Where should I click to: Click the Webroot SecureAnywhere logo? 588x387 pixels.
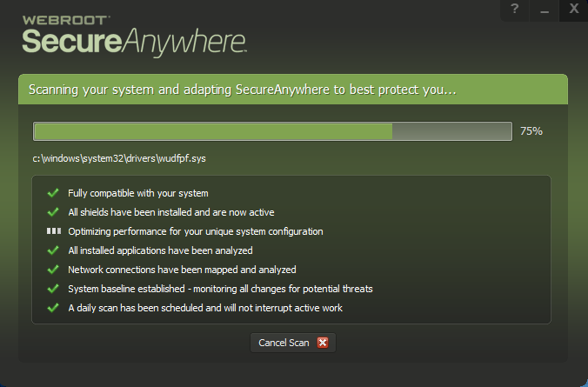pos(135,32)
